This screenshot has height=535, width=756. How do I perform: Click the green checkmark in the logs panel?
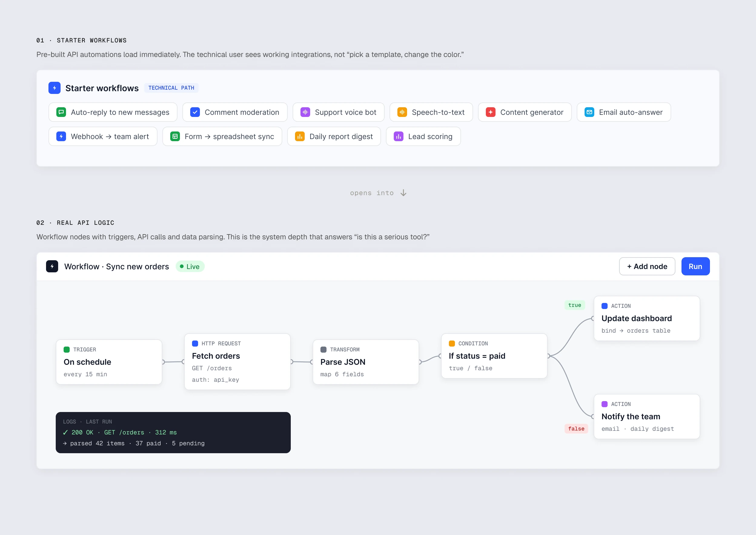point(65,433)
